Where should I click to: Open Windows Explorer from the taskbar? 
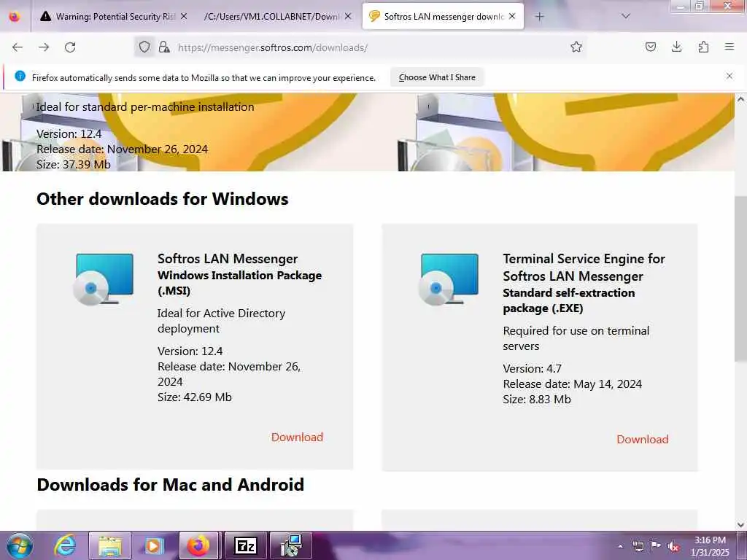(111, 545)
